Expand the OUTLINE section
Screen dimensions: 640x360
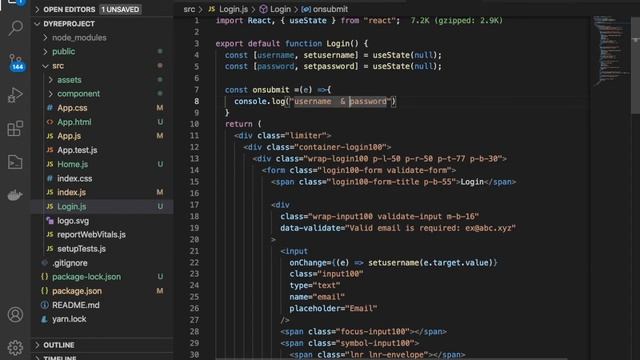click(x=103, y=345)
